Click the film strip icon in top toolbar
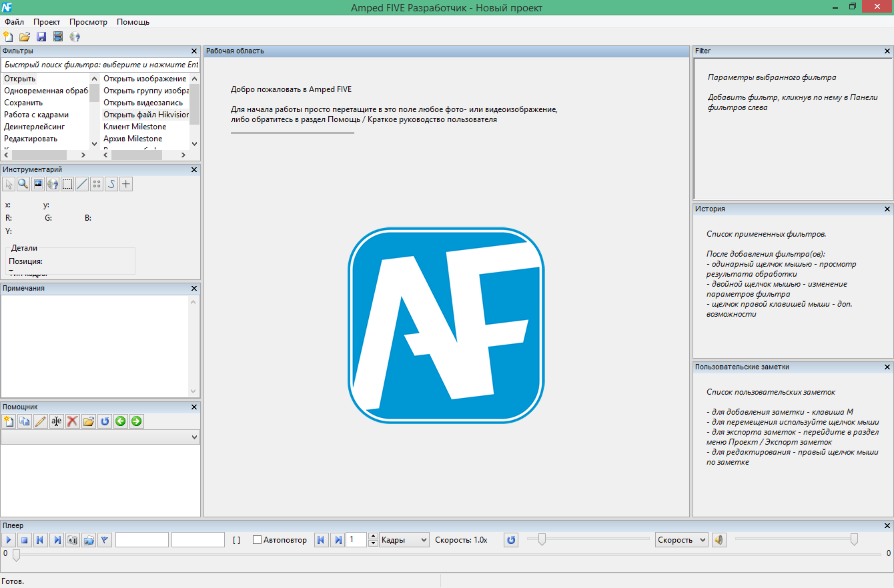The width and height of the screenshot is (894, 588). click(x=58, y=37)
